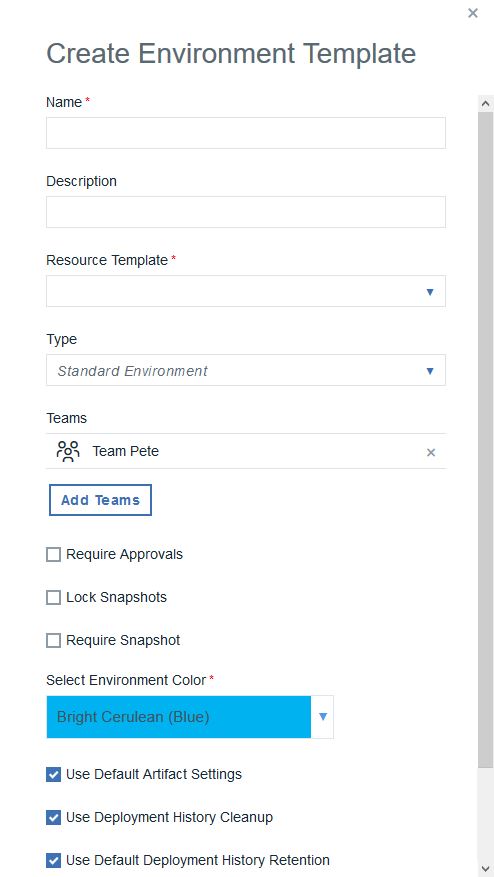Click the Team Pete group icon
The image size is (494, 877).
click(68, 451)
